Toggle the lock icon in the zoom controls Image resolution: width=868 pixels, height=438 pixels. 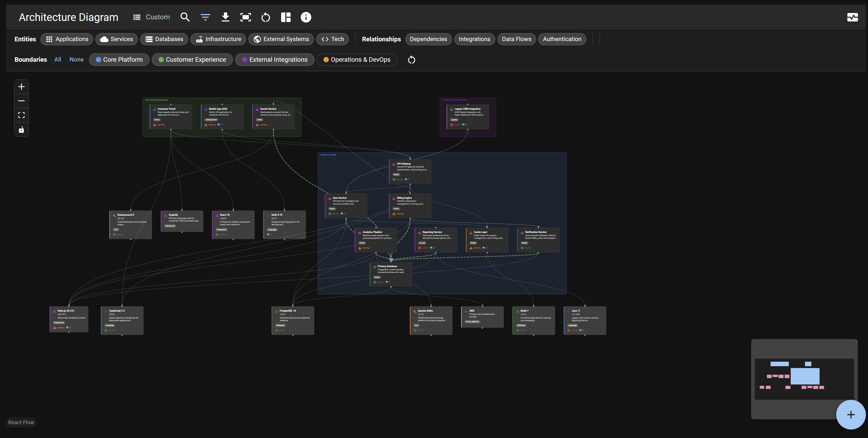click(x=21, y=130)
